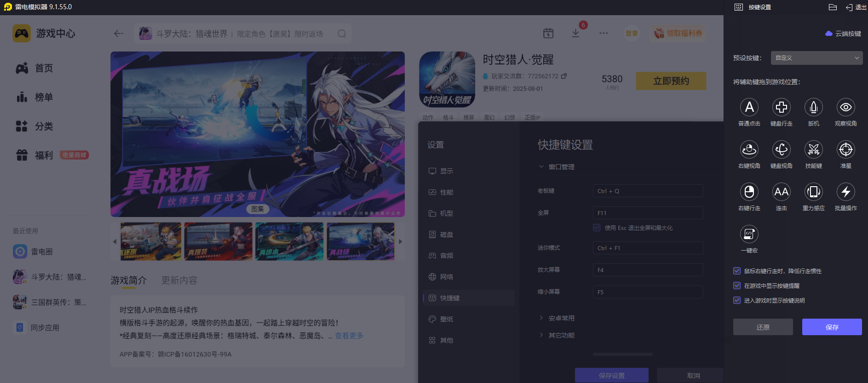Open 云端按键 cloud key mappings
Screen dimensions: 868x383
click(843, 34)
